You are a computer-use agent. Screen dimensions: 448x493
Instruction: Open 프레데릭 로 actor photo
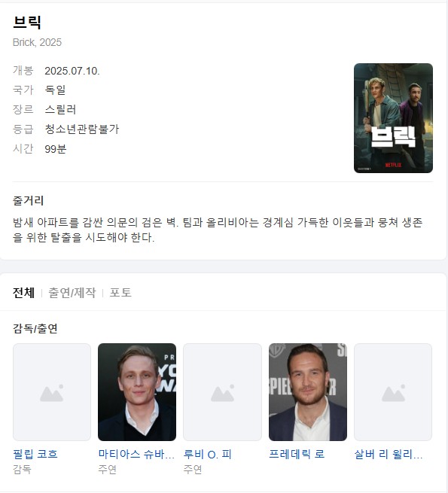(308, 392)
